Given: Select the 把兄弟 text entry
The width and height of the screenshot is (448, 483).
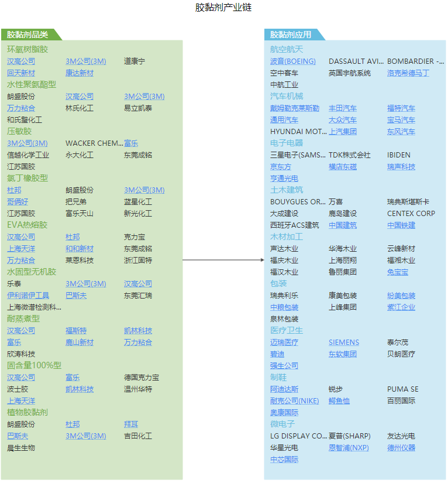Looking at the screenshot, I should pyautogui.click(x=76, y=202).
